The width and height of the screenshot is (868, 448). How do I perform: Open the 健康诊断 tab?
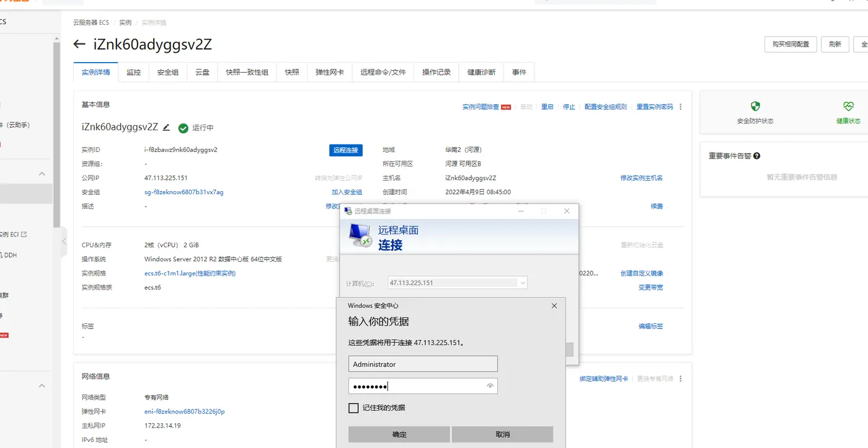click(x=482, y=72)
